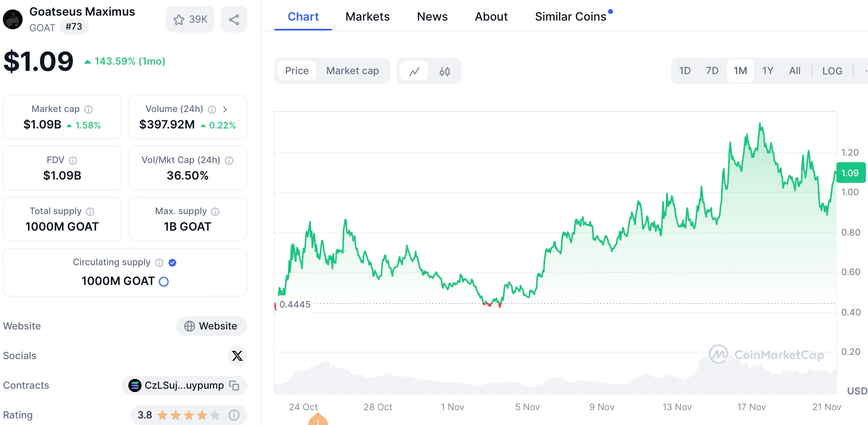868x425 pixels.
Task: Set chart range to 1D
Action: 685,71
